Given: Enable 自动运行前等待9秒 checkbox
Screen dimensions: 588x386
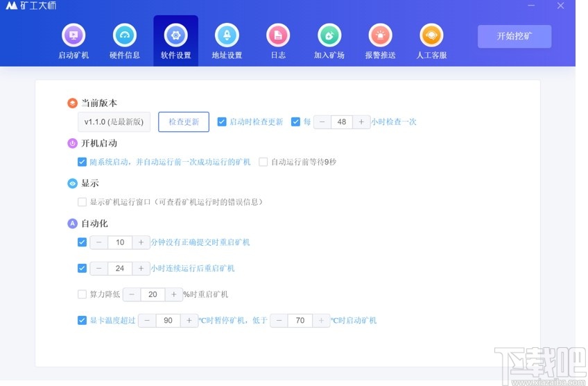Looking at the screenshot, I should tap(263, 162).
